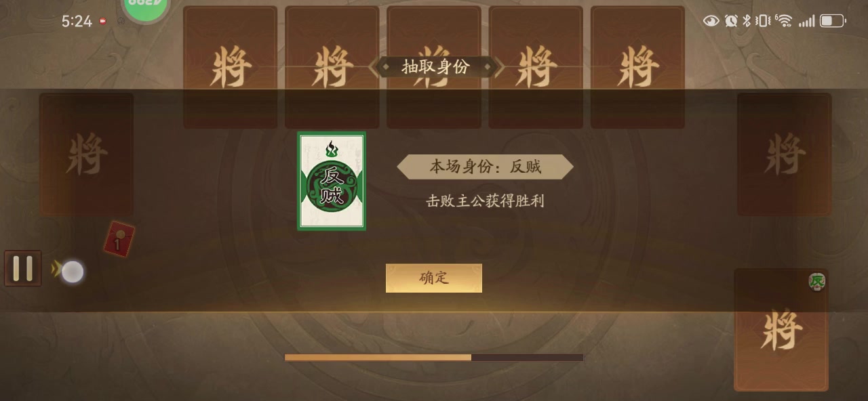This screenshot has height=401, width=868.
Task: Tap the white floating record dot
Action: [73, 272]
